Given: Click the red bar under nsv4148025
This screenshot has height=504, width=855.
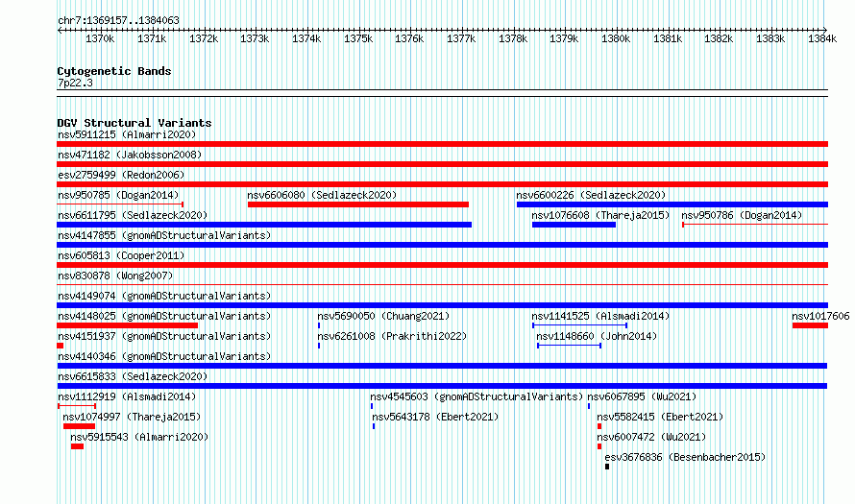Looking at the screenshot, I should [127, 325].
